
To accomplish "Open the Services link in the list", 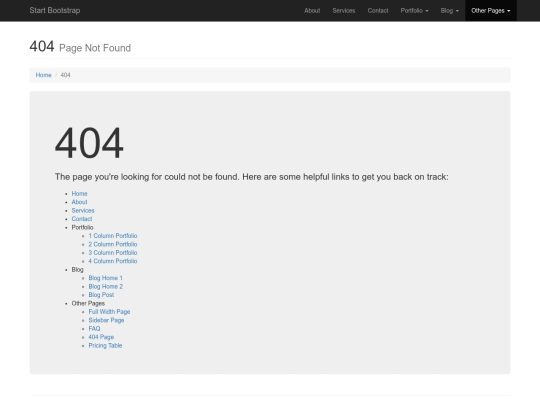I will point(83,210).
